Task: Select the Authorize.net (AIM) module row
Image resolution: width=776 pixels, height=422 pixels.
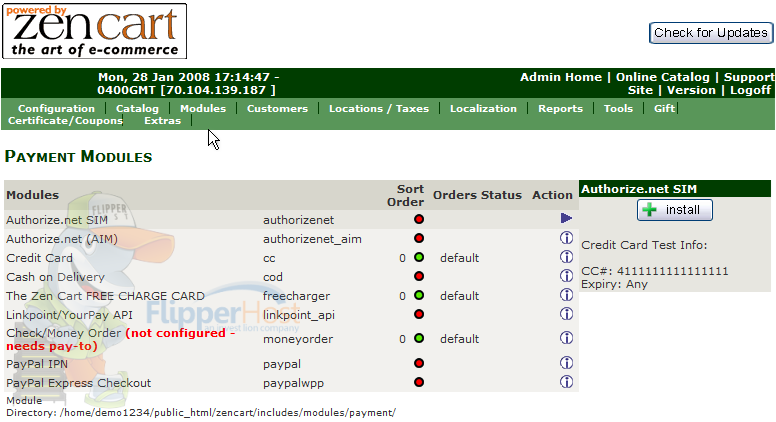Action: (x=291, y=238)
